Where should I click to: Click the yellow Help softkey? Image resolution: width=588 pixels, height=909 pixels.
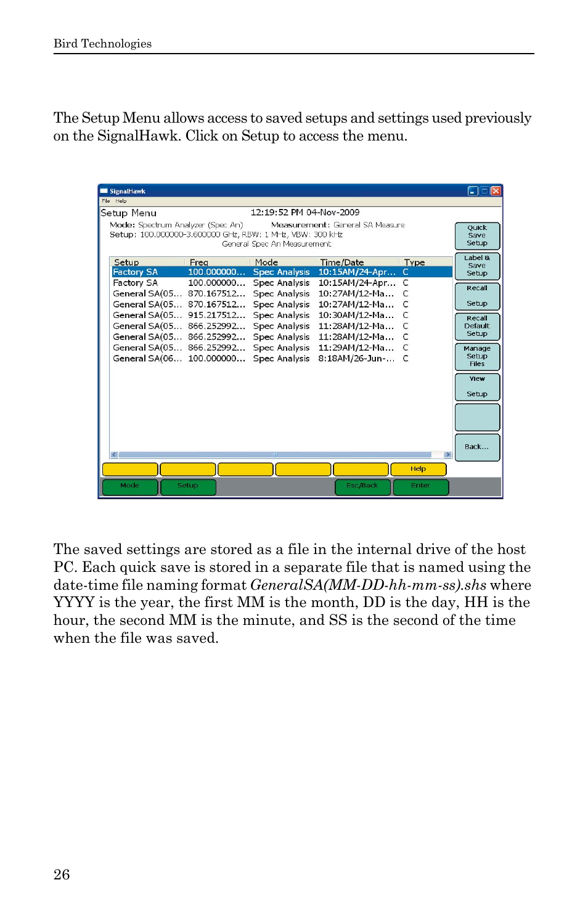pos(419,469)
